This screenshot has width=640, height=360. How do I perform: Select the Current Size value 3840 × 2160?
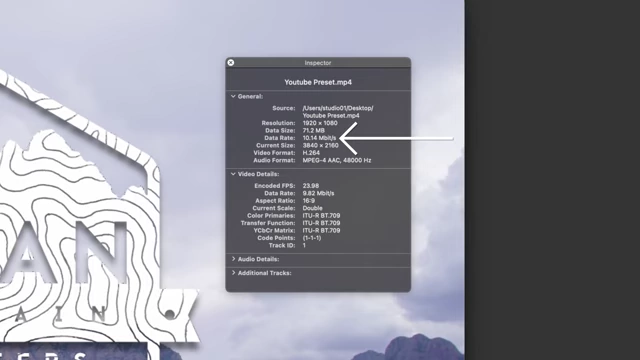coord(320,145)
